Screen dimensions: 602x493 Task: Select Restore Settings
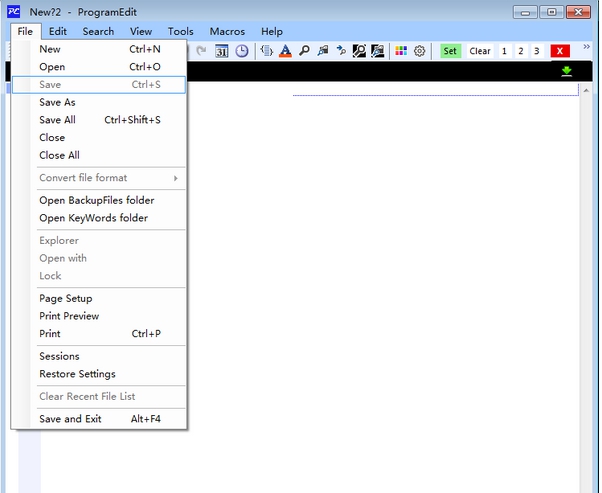99,374
